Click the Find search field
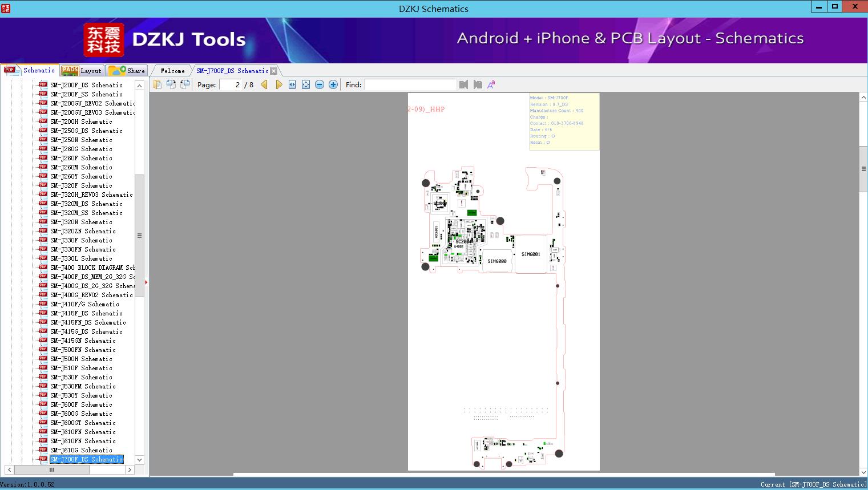The height and width of the screenshot is (490, 868). (410, 84)
